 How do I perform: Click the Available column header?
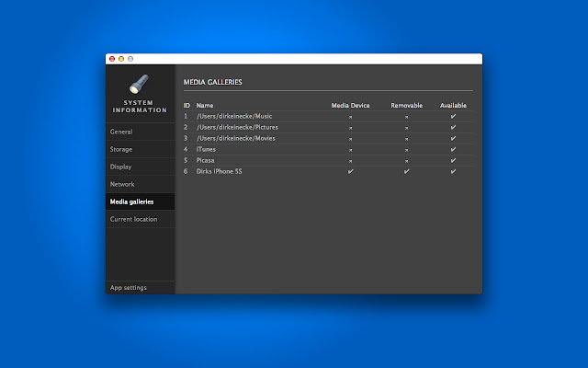(453, 106)
